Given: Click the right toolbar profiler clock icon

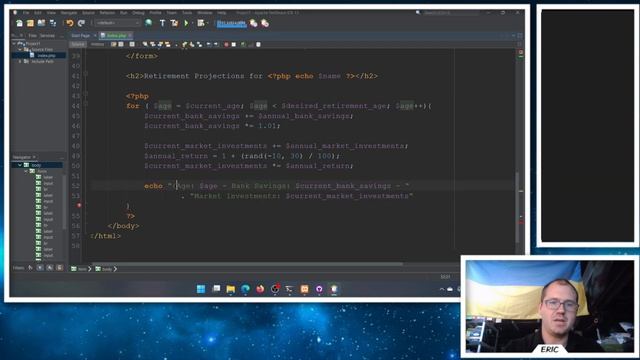Looking at the screenshot, I should click(x=265, y=23).
